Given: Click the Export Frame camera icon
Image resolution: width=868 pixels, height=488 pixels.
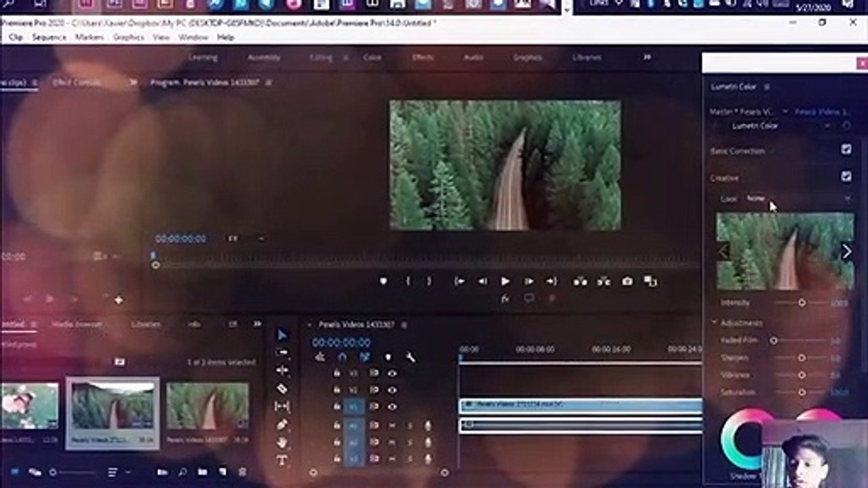Looking at the screenshot, I should tap(627, 281).
